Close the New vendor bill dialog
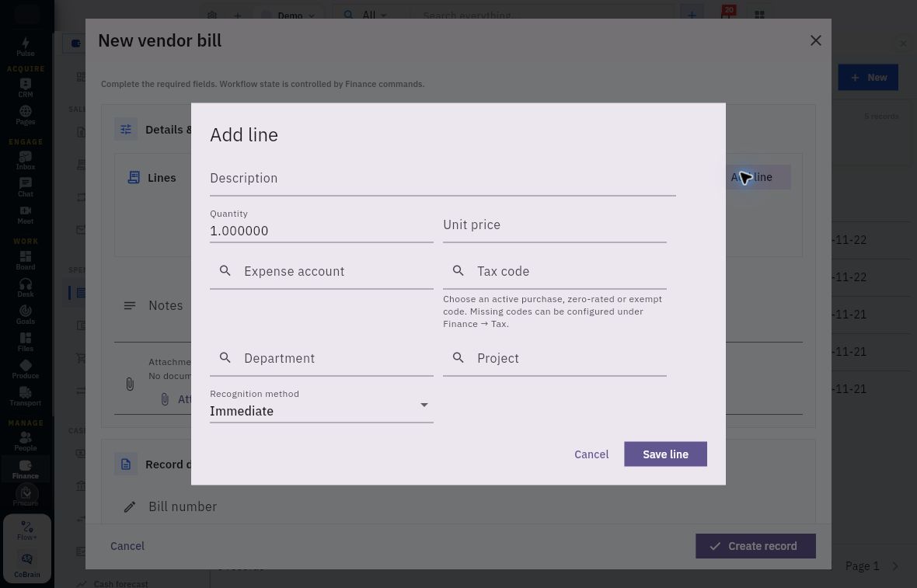Image resolution: width=917 pixels, height=588 pixels. pos(816,40)
